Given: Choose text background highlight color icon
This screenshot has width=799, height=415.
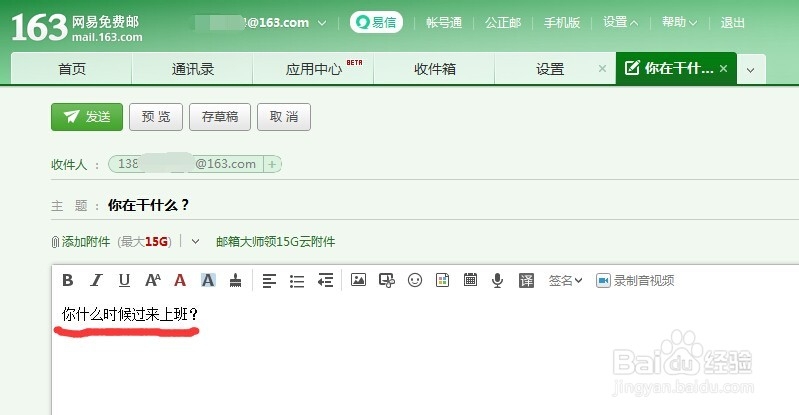Looking at the screenshot, I should [208, 280].
